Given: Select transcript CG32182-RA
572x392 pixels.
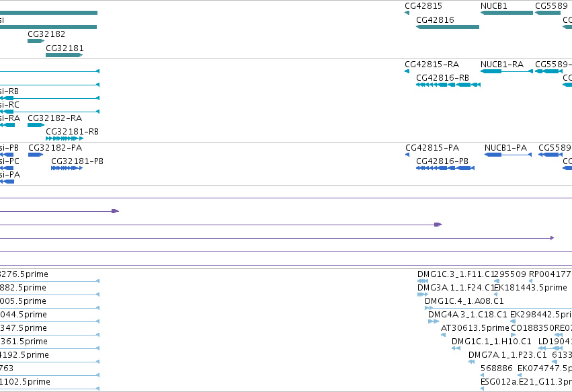Looking at the screenshot, I should tap(54, 118).
